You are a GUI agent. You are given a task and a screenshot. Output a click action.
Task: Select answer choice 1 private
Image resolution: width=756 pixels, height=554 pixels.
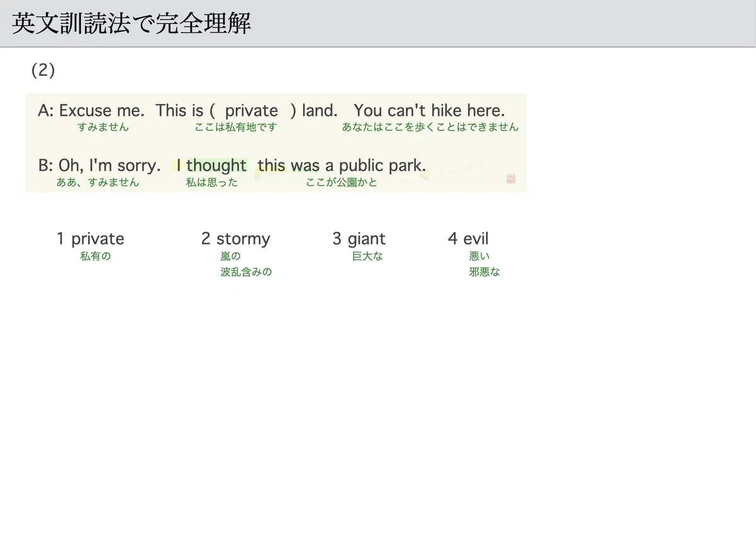point(90,239)
